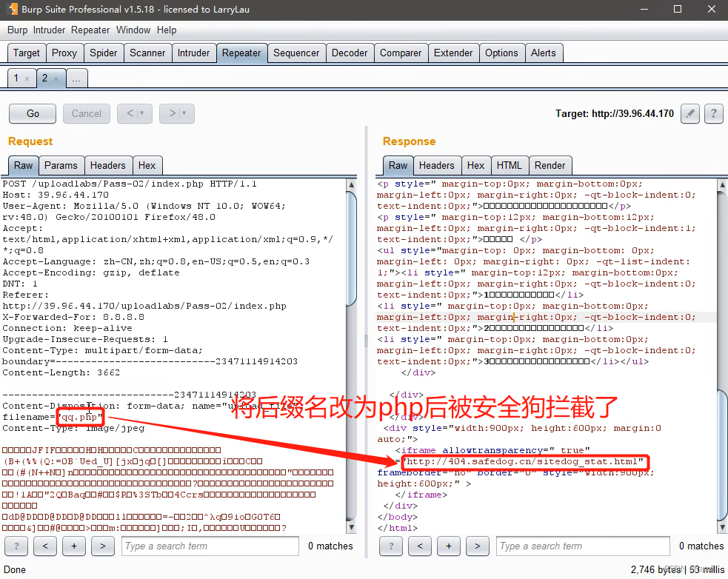Switch to the Alerts tab
728x579 pixels.
click(543, 53)
